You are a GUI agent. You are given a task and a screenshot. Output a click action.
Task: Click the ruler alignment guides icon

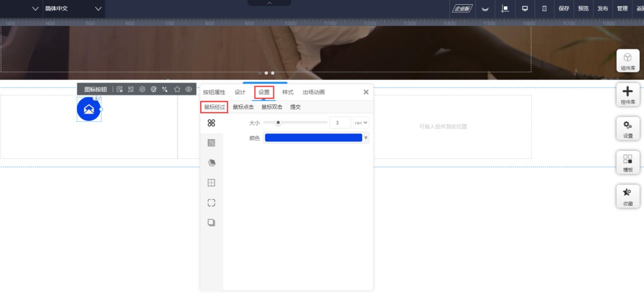505,9
